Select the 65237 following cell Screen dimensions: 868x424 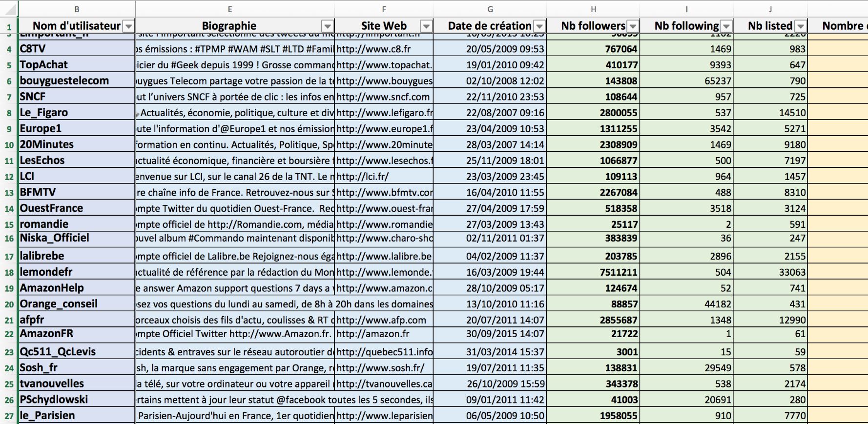coord(686,81)
